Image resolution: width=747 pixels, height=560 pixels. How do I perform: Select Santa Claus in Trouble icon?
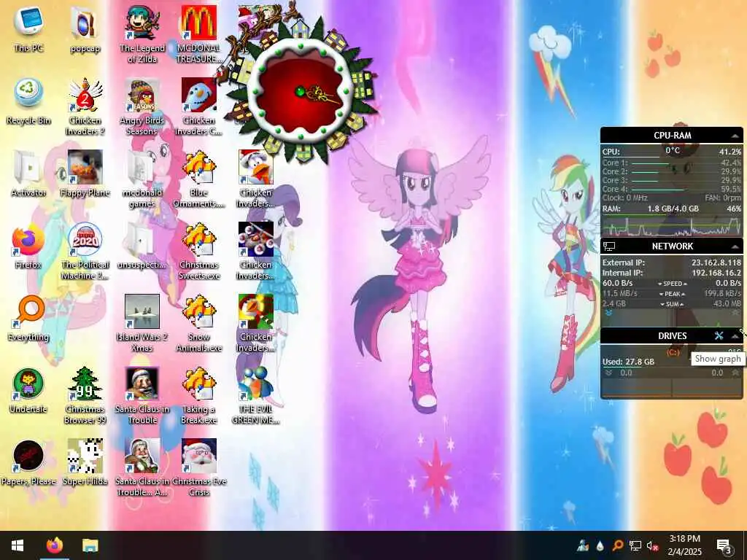tap(142, 396)
